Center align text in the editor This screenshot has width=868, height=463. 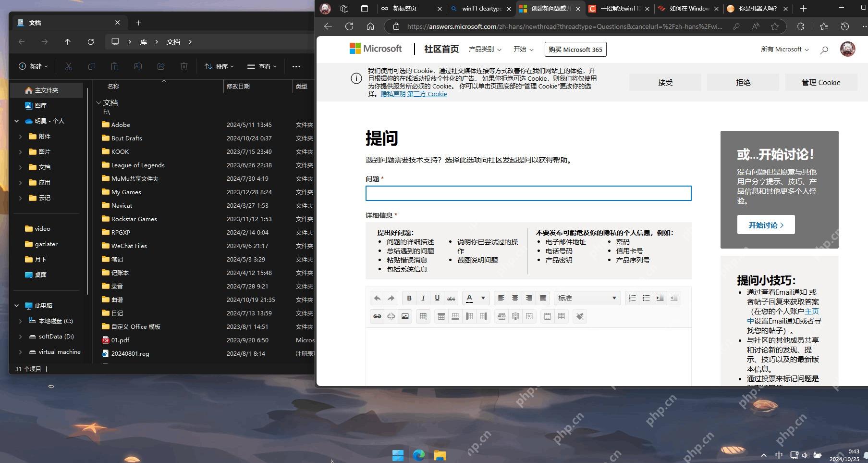click(515, 298)
